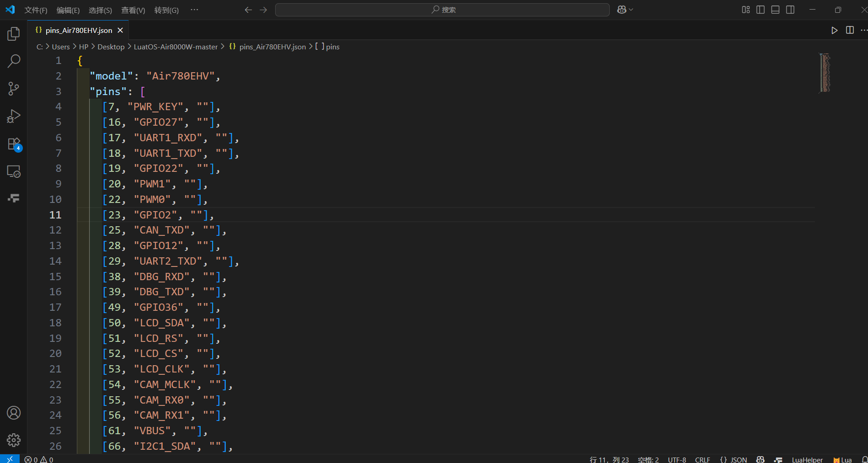The height and width of the screenshot is (463, 868).
Task: Click the minimap scroll slider
Action: click(825, 73)
